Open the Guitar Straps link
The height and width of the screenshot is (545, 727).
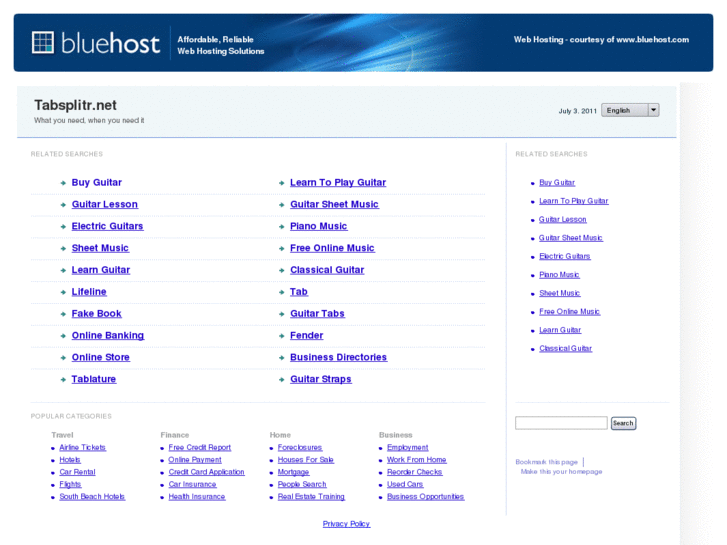click(x=321, y=379)
